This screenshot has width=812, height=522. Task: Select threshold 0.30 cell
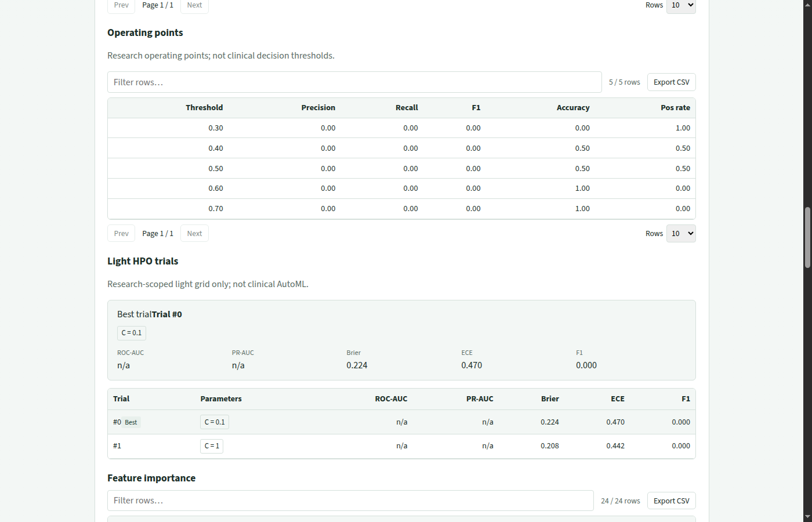pos(216,128)
